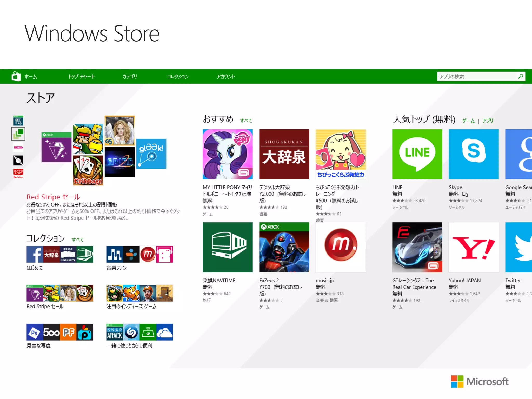Click the Skype rating count 17,824
The width and height of the screenshot is (532, 399).
tap(476, 201)
